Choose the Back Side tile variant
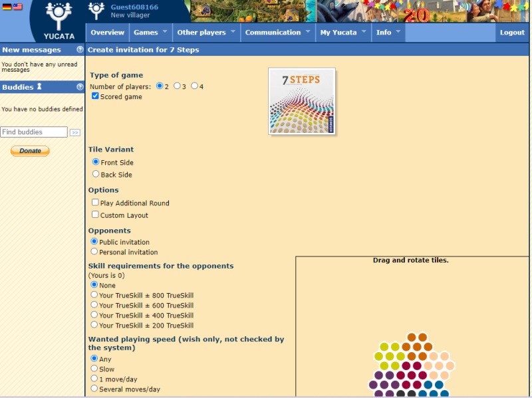Image resolution: width=532 pixels, height=398 pixels. (x=95, y=173)
